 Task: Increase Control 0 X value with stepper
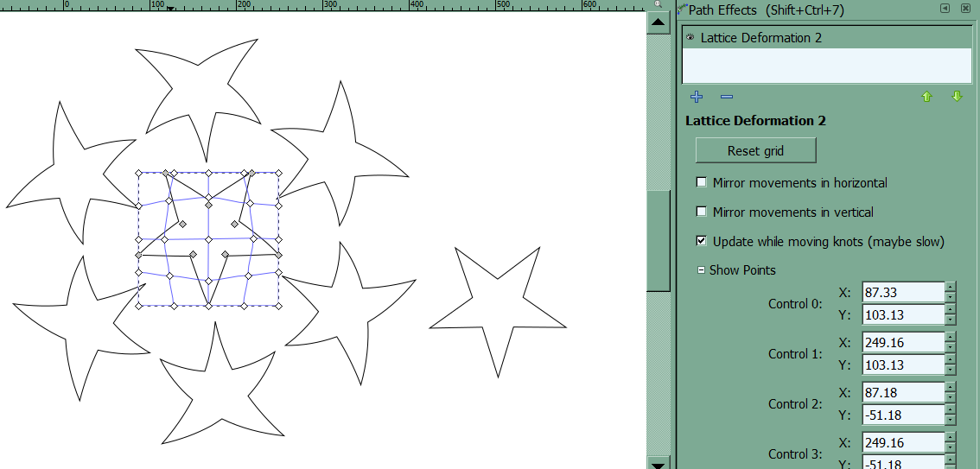point(951,288)
